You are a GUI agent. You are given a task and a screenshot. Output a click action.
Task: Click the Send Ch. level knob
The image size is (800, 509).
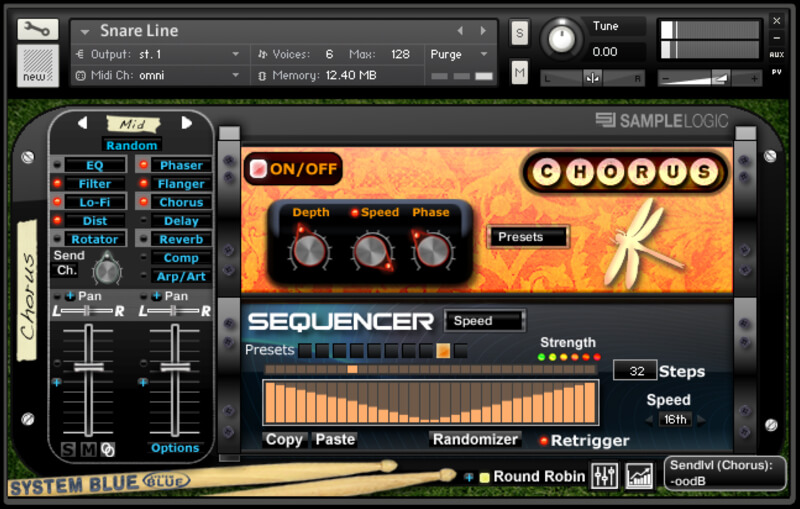click(x=107, y=270)
